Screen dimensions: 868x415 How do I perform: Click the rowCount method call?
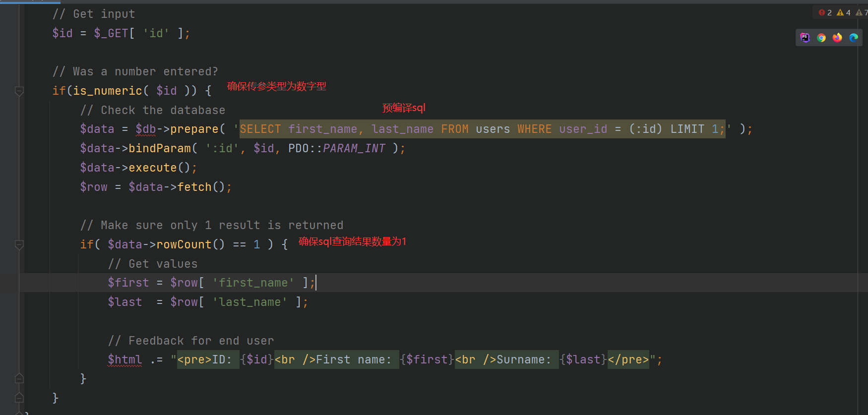[x=184, y=244]
